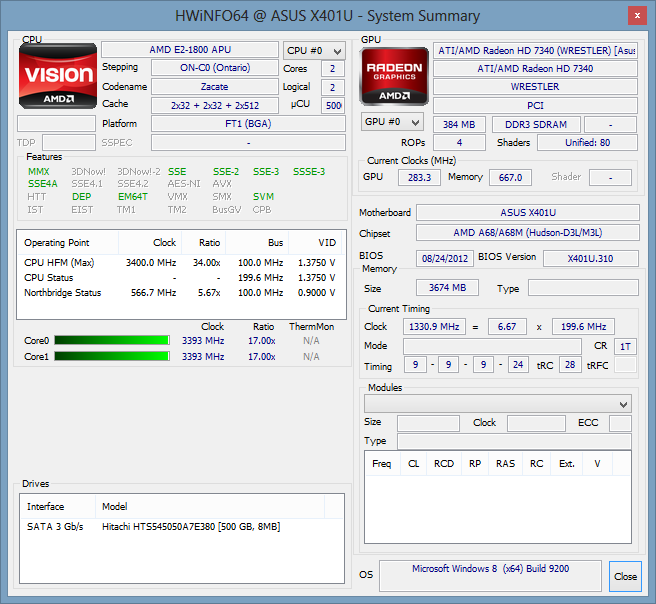Click the Cache field 2x32 + 2x32 + 2x512
This screenshot has width=656, height=604.
coord(215,105)
